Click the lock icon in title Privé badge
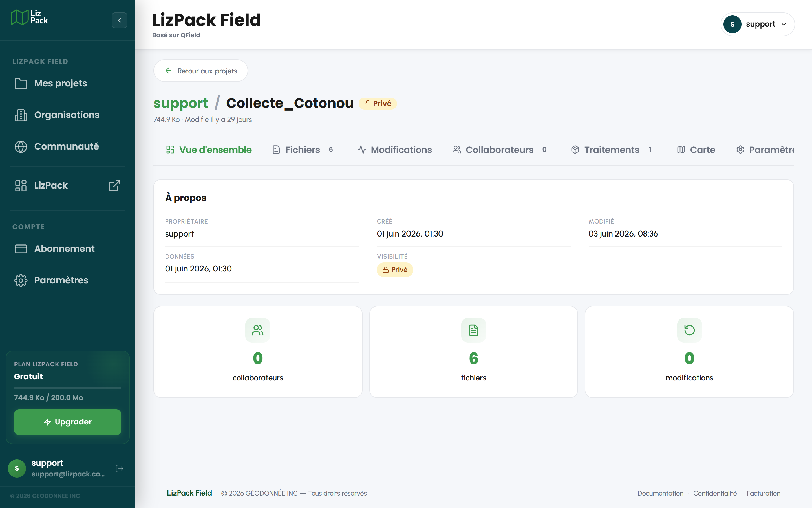 (368, 104)
